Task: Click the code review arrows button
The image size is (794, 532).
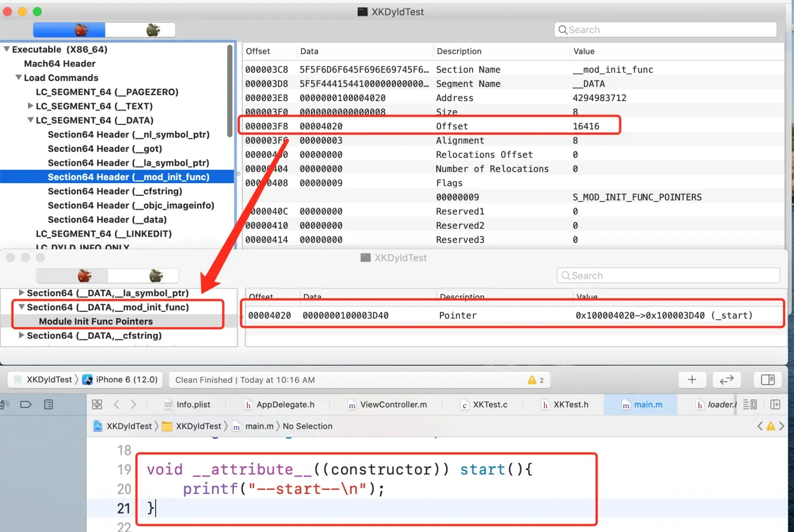Action: point(726,380)
